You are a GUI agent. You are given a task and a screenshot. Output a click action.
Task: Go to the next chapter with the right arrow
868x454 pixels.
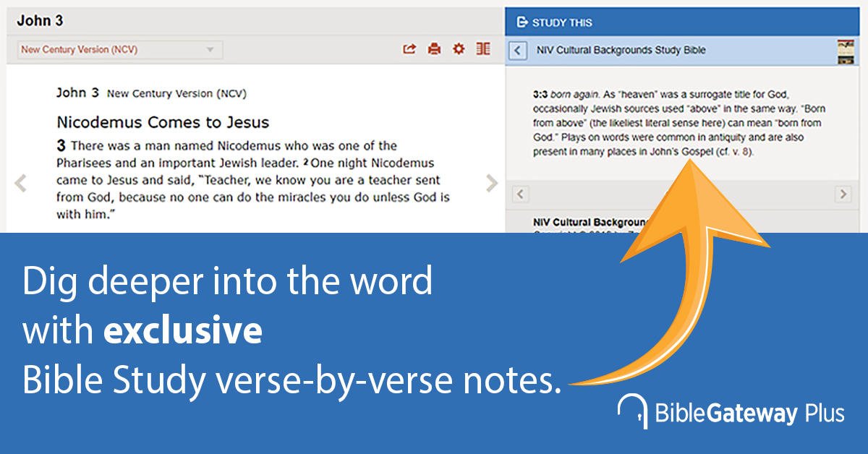[x=492, y=183]
